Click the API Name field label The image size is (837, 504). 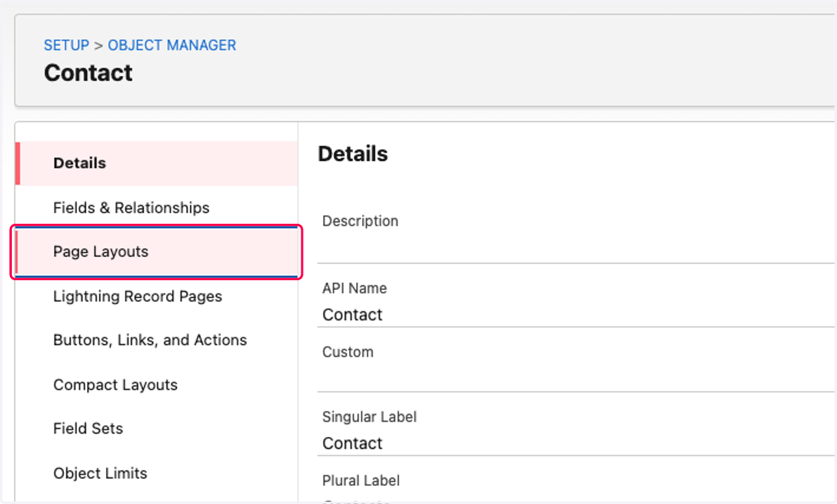354,288
